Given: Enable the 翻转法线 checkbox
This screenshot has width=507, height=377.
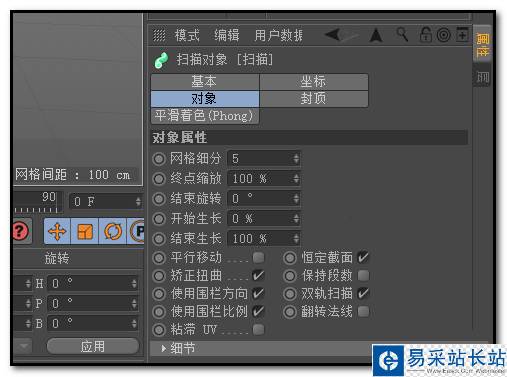Looking at the screenshot, I should [363, 311].
